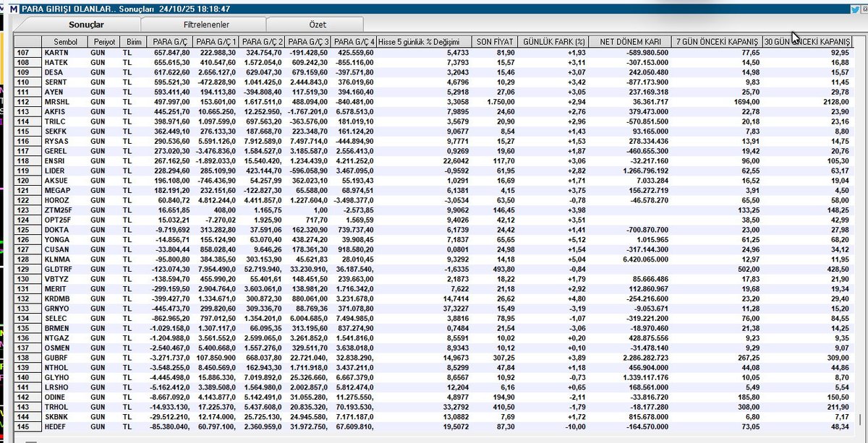Sort by the PARA G/Ç 3 column header
The height and width of the screenshot is (443, 868).
310,42
